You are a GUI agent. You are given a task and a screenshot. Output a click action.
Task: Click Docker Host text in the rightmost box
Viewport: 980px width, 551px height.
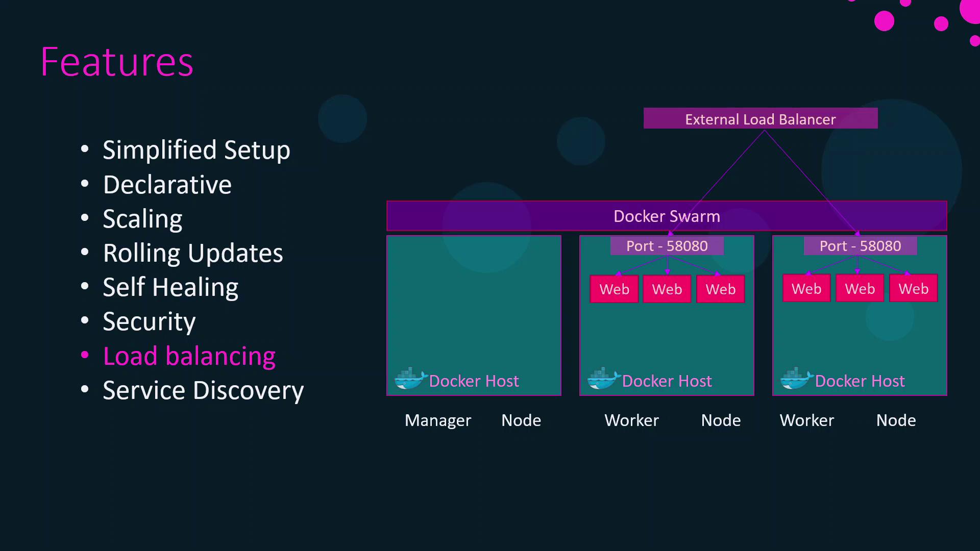[x=860, y=381]
